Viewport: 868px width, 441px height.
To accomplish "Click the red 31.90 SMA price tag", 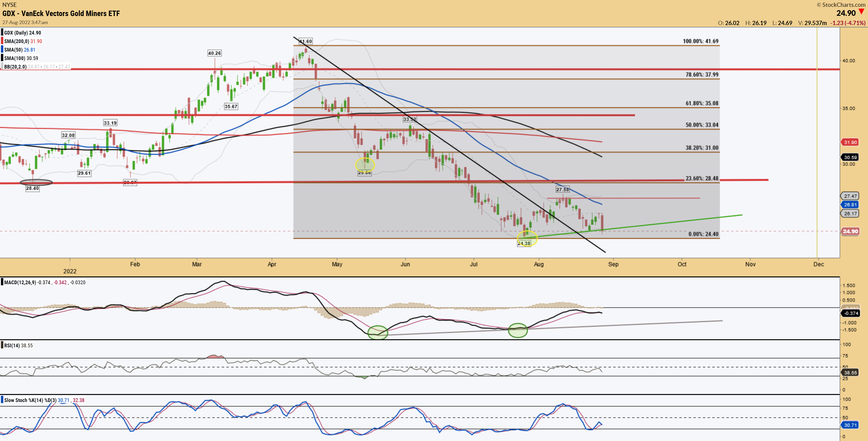I will (x=850, y=142).
